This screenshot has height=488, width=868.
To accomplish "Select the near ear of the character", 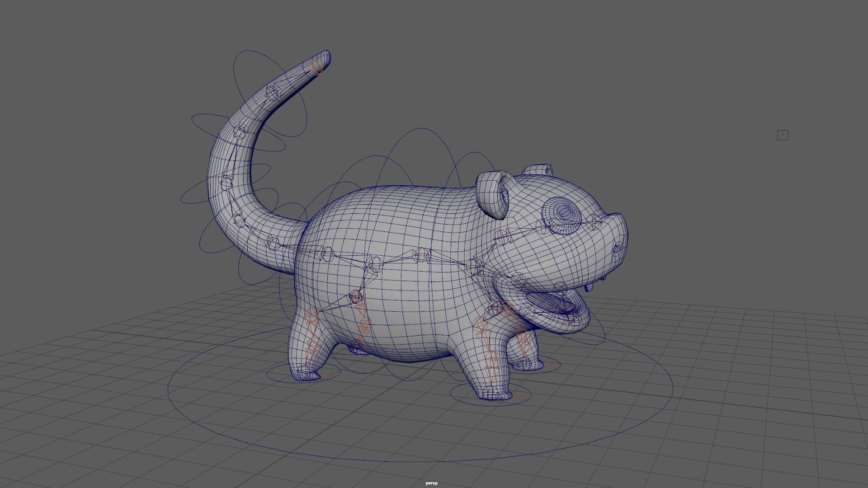I will click(x=493, y=195).
